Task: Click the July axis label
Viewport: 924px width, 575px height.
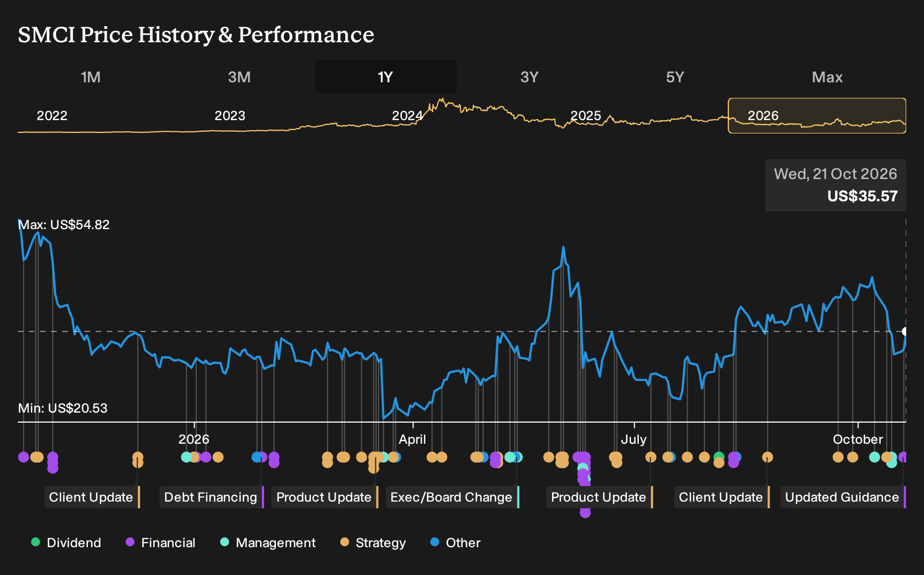Action: (x=634, y=439)
